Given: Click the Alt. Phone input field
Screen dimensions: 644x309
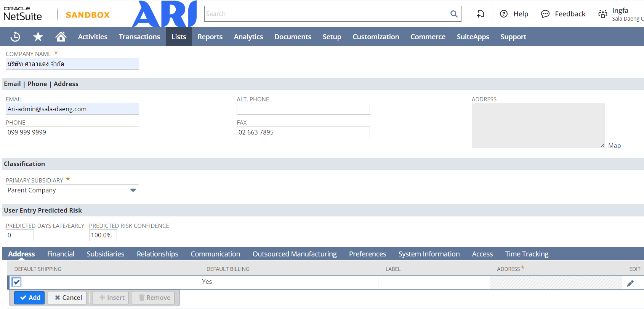Looking at the screenshot, I should point(303,109).
